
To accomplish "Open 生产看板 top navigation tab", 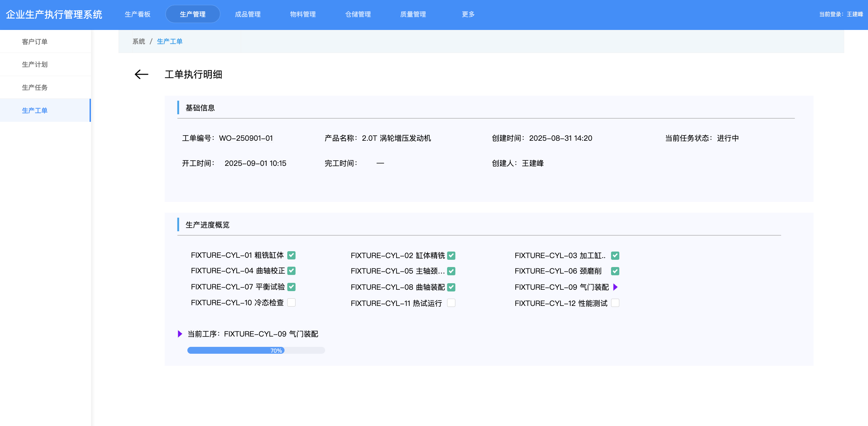I will coord(137,14).
